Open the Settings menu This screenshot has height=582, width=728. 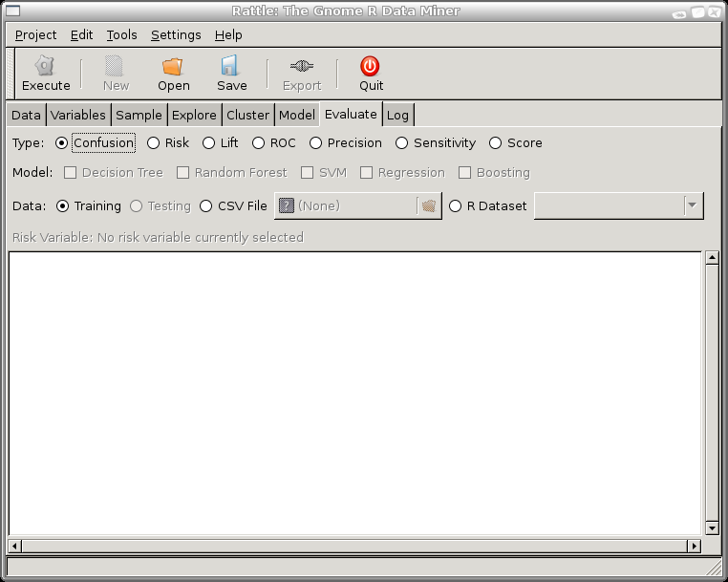[176, 34]
